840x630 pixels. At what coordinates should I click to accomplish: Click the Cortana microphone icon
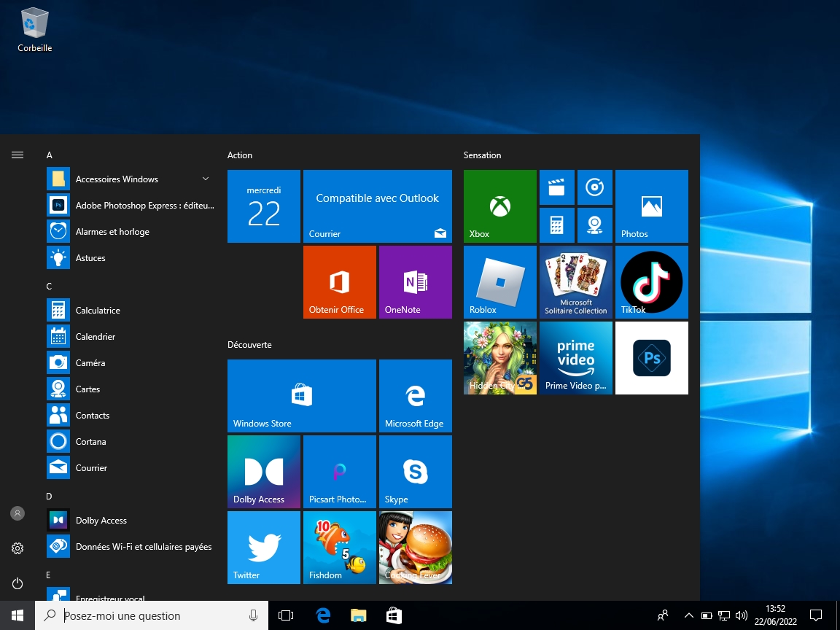pos(254,615)
